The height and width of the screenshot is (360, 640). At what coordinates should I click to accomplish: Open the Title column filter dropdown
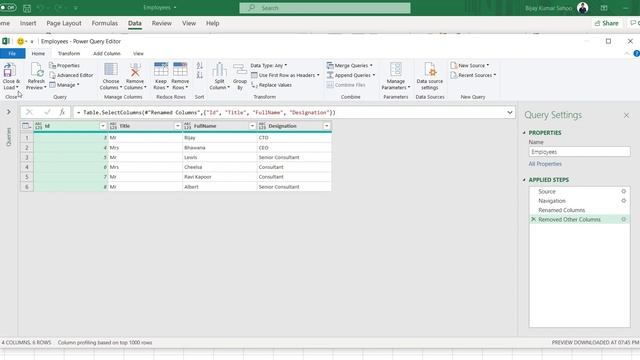(178, 126)
